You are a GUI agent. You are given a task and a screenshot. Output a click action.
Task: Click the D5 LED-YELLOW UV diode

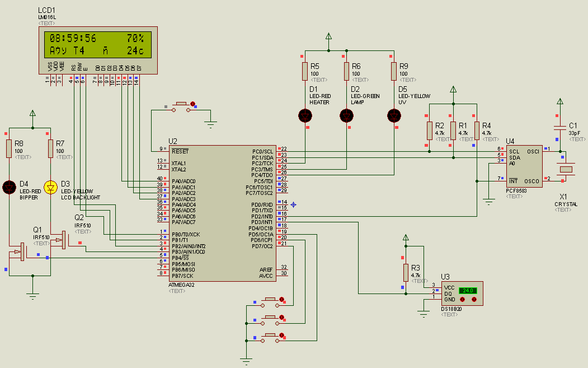click(x=394, y=116)
